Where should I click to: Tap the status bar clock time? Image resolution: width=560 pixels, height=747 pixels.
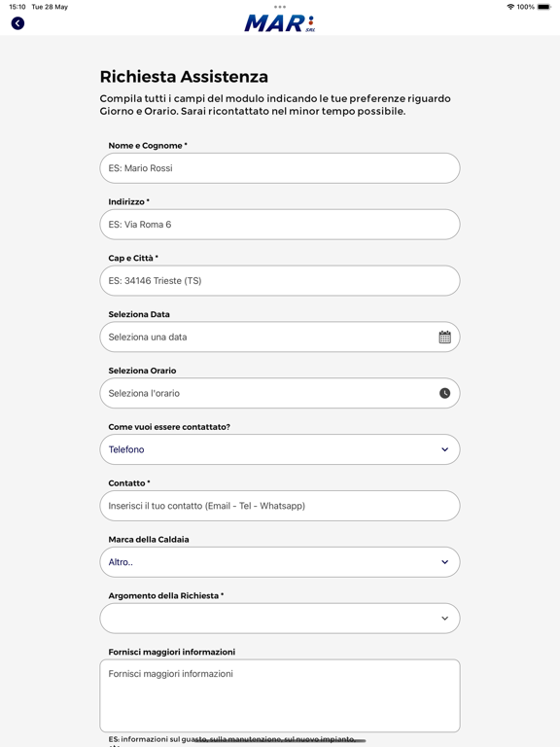point(17,7)
